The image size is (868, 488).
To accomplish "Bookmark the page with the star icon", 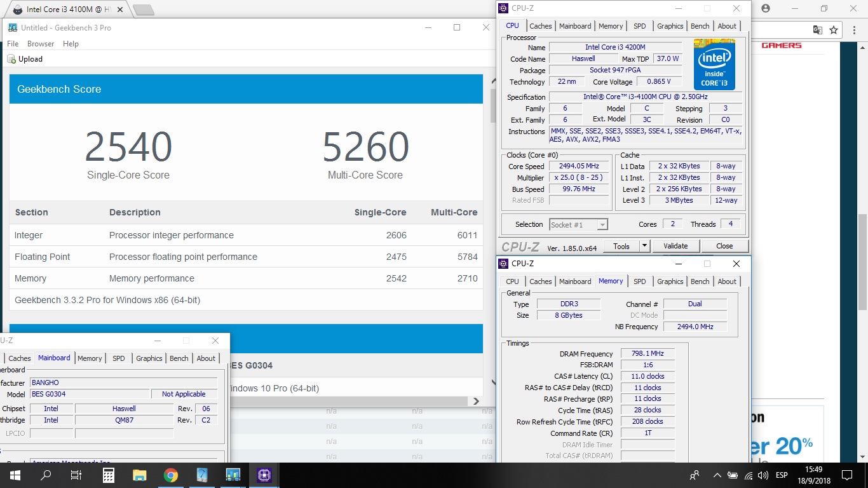I will tap(834, 30).
